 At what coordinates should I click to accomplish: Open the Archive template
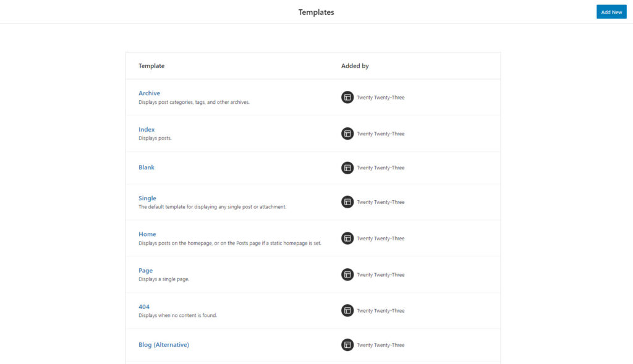click(x=150, y=93)
